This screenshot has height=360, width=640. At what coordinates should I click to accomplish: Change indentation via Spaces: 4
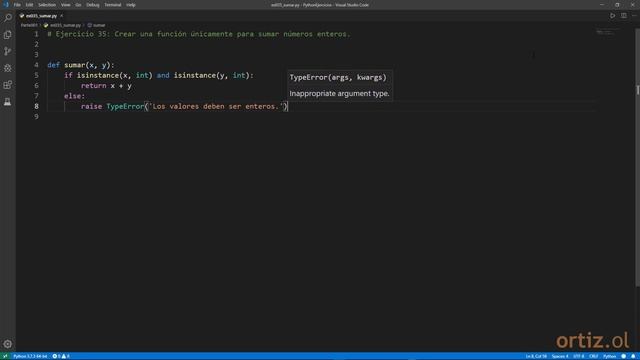pos(560,356)
